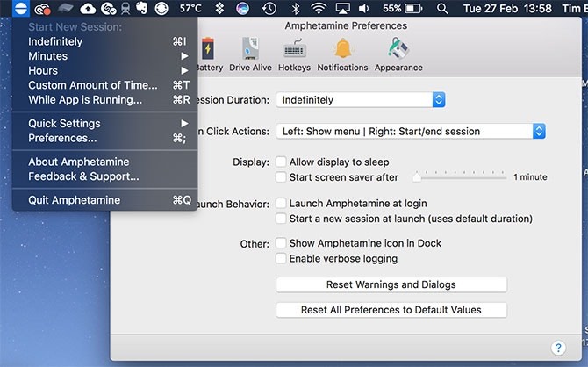Click the Amphetamine menu bar icon
Viewport: 588px width, 367px height.
tap(21, 9)
